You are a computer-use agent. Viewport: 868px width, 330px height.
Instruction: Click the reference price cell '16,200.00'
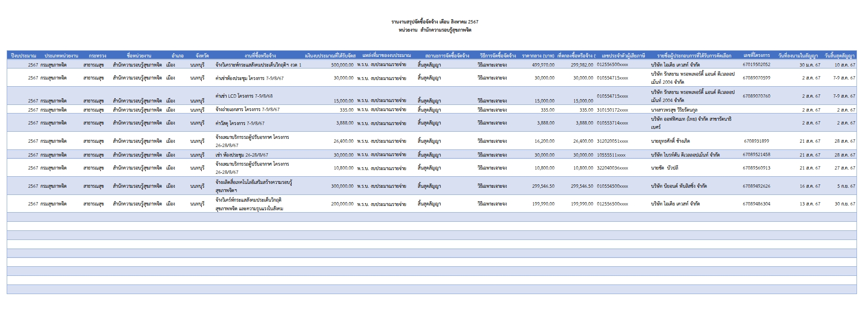click(545, 141)
